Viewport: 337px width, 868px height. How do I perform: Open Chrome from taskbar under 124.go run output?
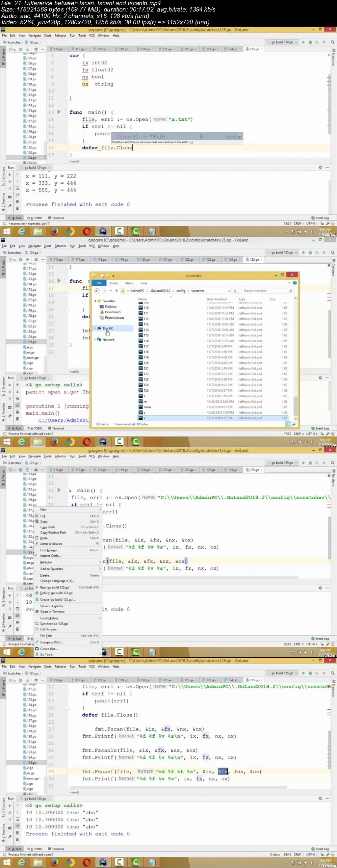[70, 231]
